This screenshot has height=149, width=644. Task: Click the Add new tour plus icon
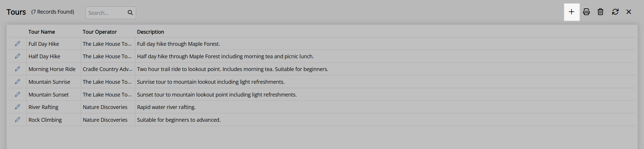coord(571,12)
